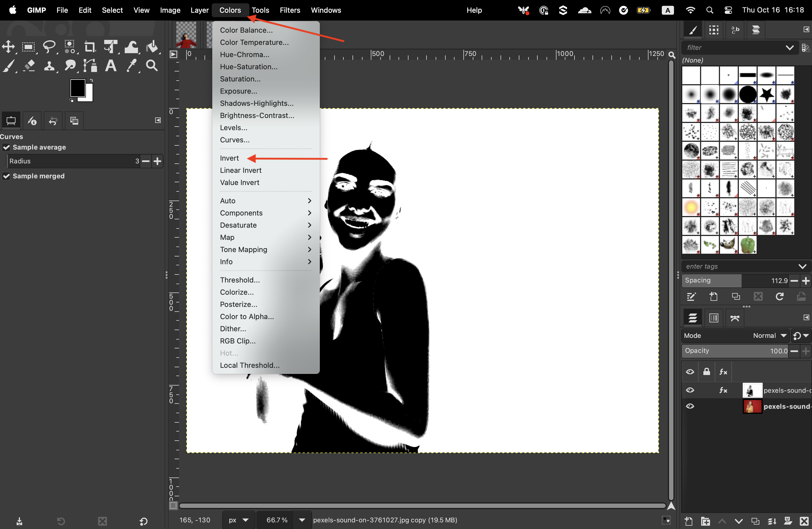Choose the Free Select lasso tool
Image resolution: width=812 pixels, height=529 pixels.
[50, 47]
